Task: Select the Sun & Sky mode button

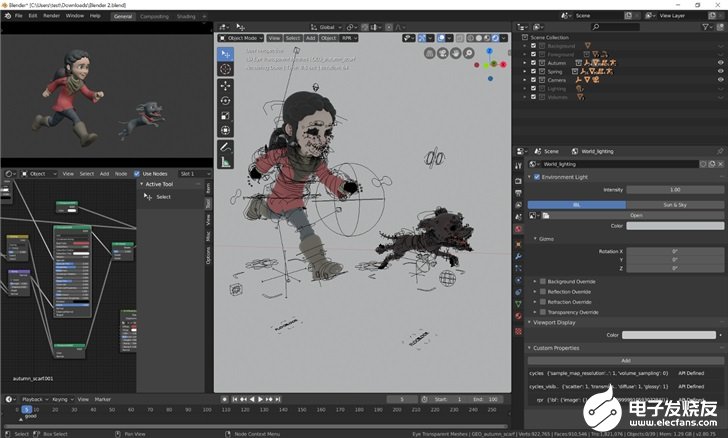Action: [x=675, y=205]
